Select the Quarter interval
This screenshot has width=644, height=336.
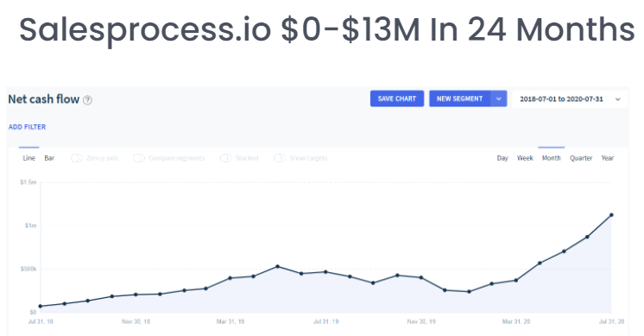click(581, 158)
